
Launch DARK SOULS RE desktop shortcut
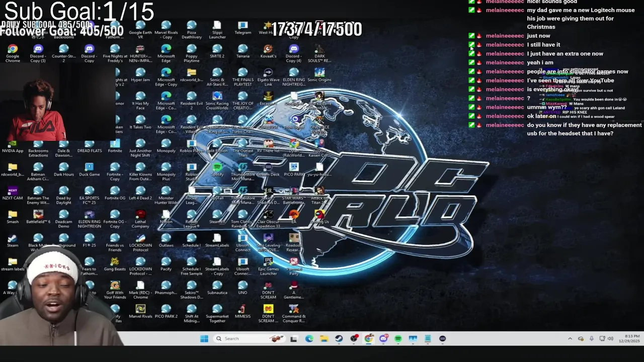click(x=319, y=53)
